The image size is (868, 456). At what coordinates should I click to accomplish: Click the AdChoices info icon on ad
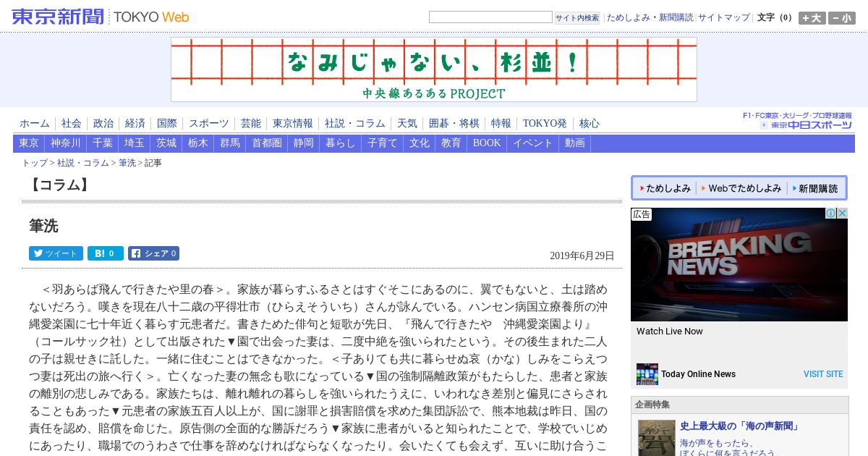pyautogui.click(x=831, y=214)
